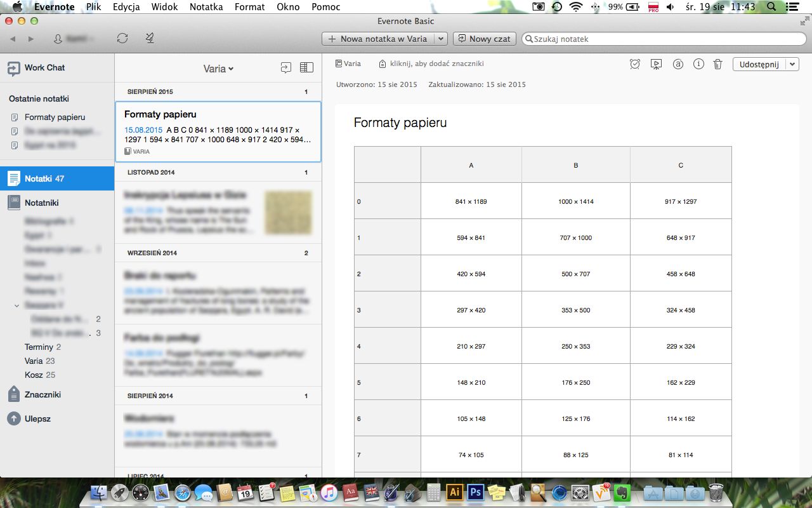Change note's notebook via Varia label
Screen dimensions: 812x508
click(x=348, y=63)
